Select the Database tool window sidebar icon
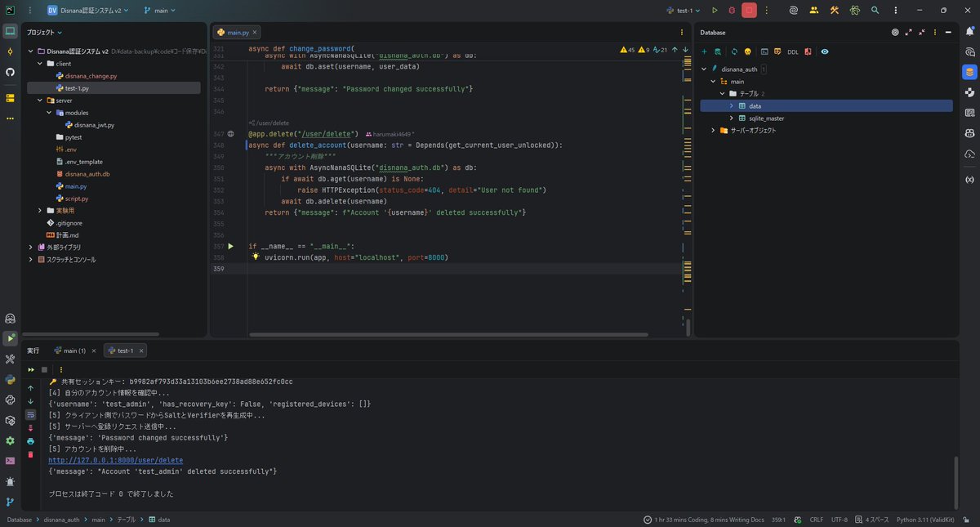This screenshot has height=527, width=980. pyautogui.click(x=969, y=72)
